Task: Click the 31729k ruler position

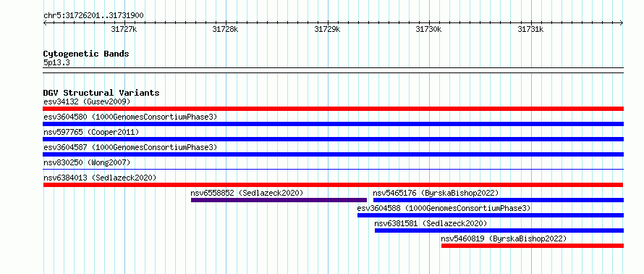Action: (327, 29)
